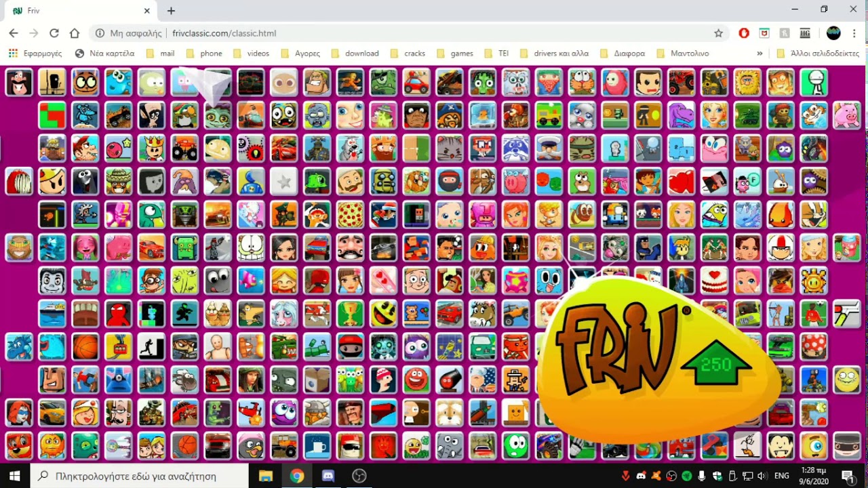Open the download bookmark folder
Screen dimensions: 868x488
[x=354, y=53]
